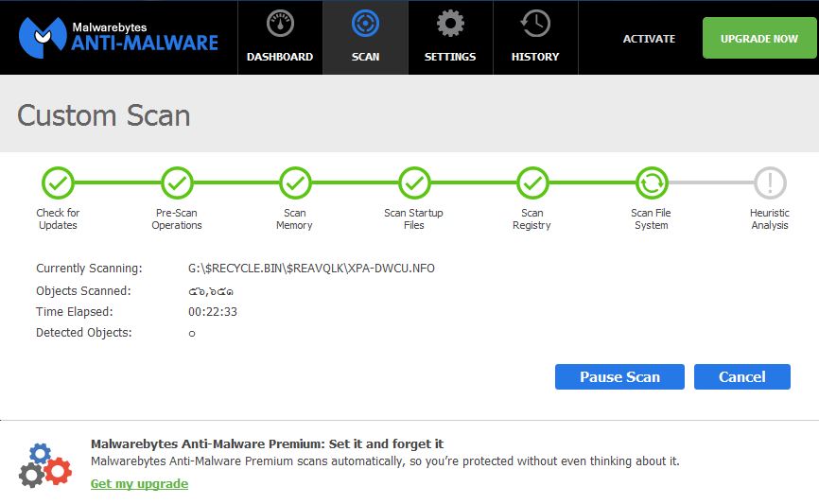Click the UPGRADE NOW button
819x504 pixels.
click(758, 38)
